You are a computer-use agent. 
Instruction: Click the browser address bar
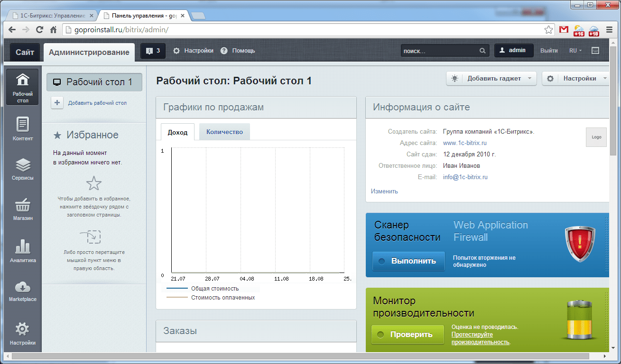(x=308, y=30)
